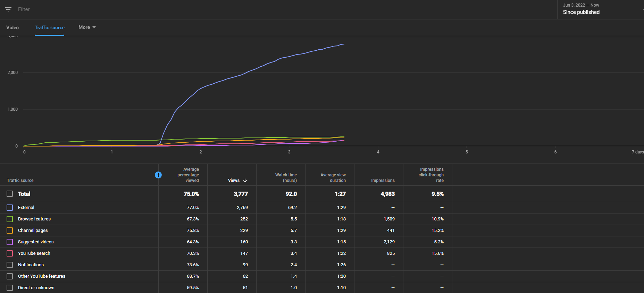644x293 pixels.
Task: Uncheck the Browse features checkbox
Action: (10, 219)
